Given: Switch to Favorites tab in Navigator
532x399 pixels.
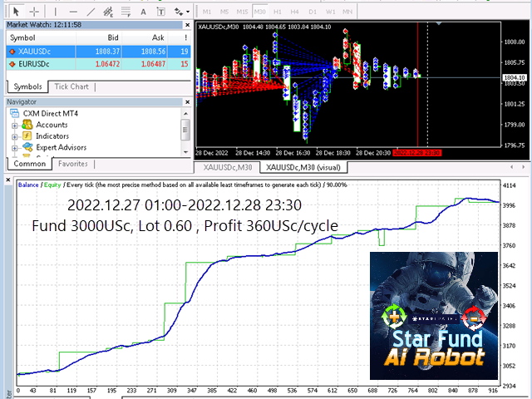Looking at the screenshot, I should click(x=73, y=164).
